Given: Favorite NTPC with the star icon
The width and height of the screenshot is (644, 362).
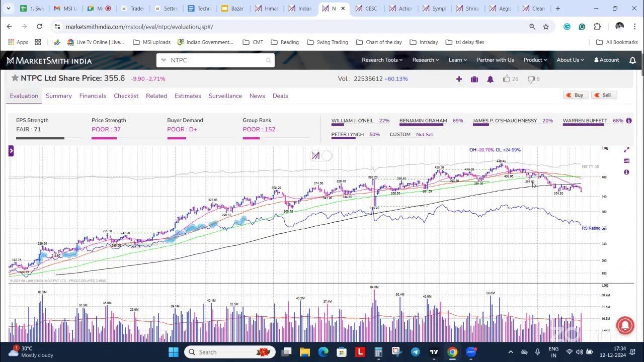Looking at the screenshot, I should tap(15, 78).
